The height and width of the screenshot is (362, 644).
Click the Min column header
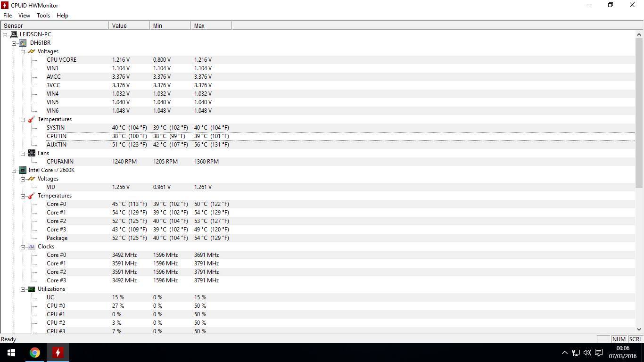(170, 26)
